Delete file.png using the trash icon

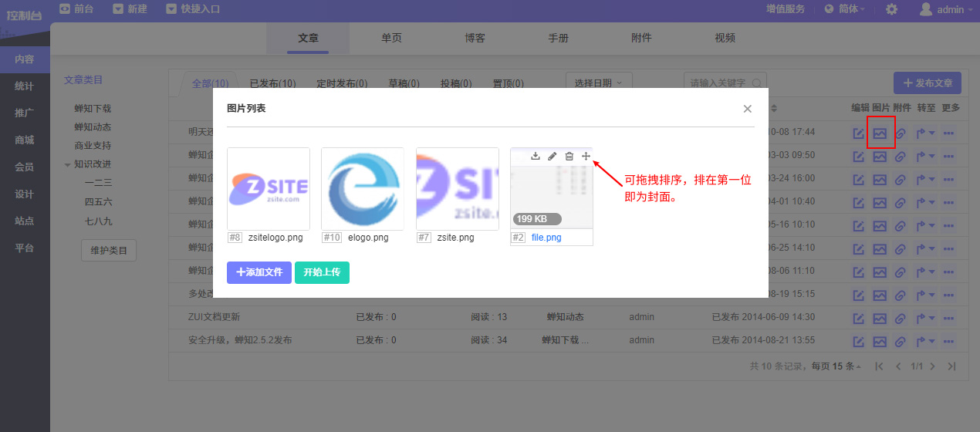(569, 157)
